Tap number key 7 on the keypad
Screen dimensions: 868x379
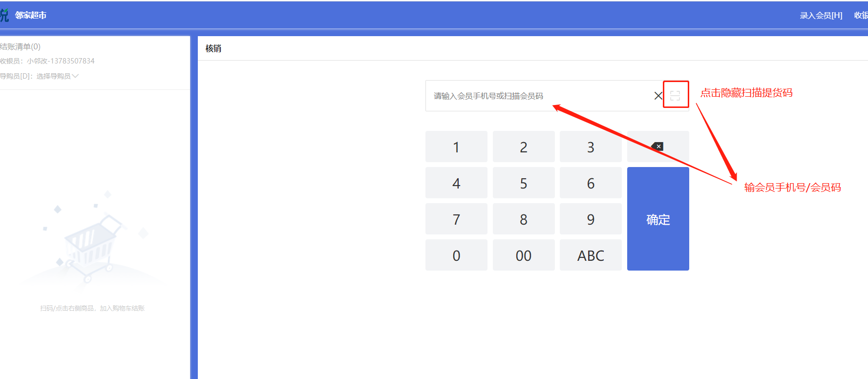pyautogui.click(x=456, y=219)
